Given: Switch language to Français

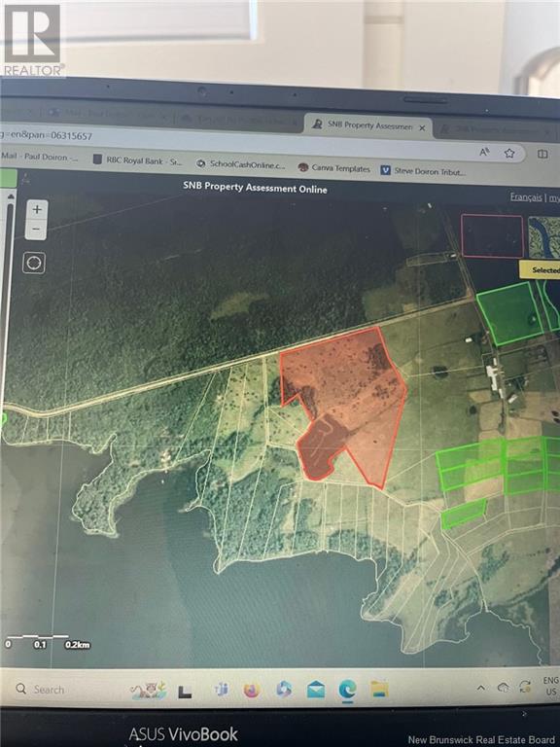Looking at the screenshot, I should 526,196.
